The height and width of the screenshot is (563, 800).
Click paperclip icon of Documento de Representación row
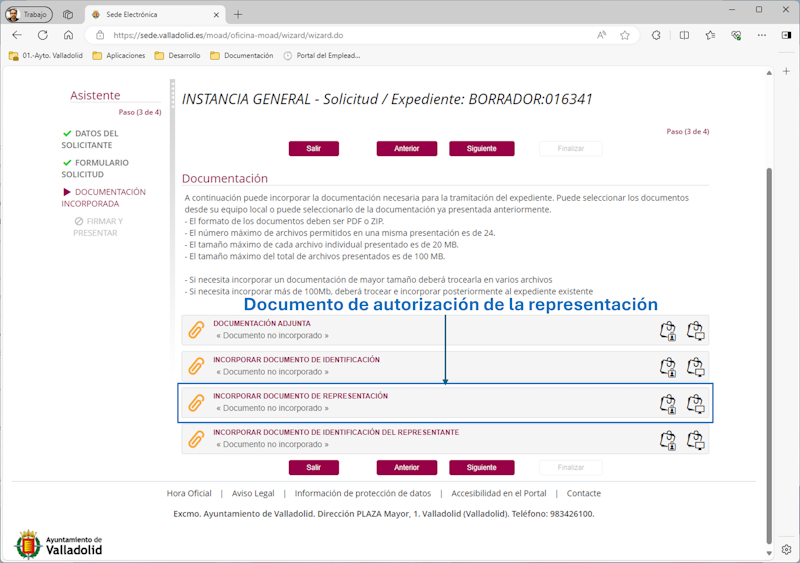[196, 402]
